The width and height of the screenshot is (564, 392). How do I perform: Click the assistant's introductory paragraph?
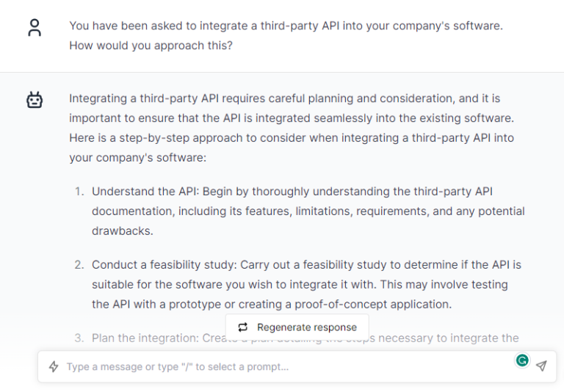point(292,128)
